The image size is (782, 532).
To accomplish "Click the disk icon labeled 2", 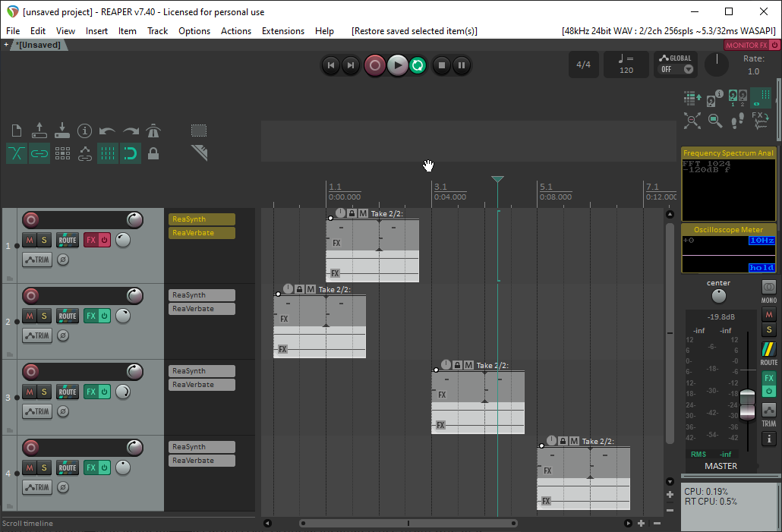I will coord(743,98).
